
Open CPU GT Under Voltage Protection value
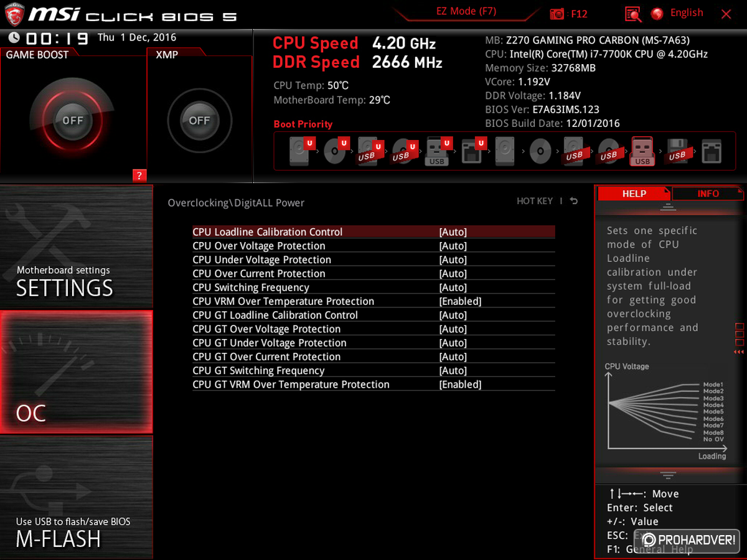(453, 343)
